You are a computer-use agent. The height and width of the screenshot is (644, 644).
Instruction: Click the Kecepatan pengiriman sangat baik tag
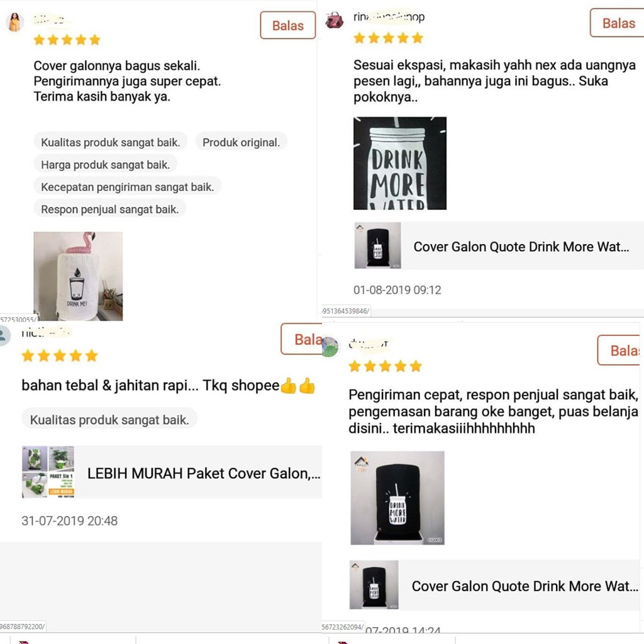point(127,187)
